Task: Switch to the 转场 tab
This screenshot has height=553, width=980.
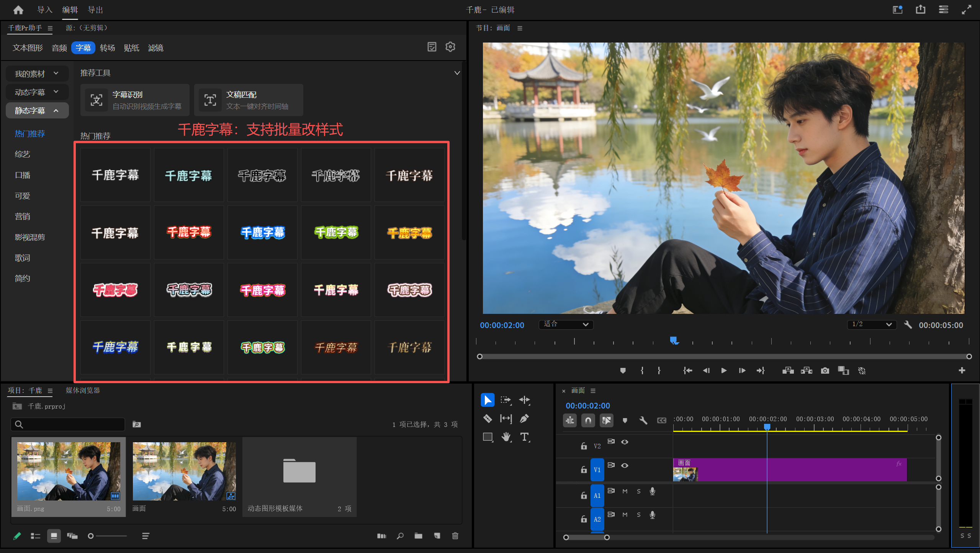Action: coord(107,48)
